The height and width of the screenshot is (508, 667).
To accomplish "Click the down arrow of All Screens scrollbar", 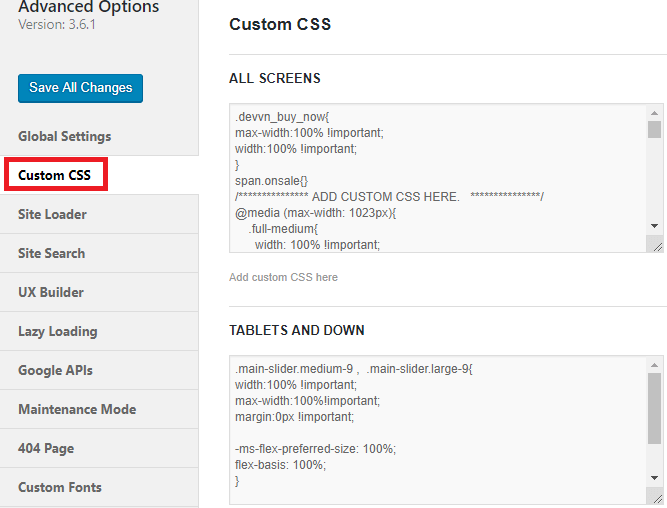I will click(654, 226).
